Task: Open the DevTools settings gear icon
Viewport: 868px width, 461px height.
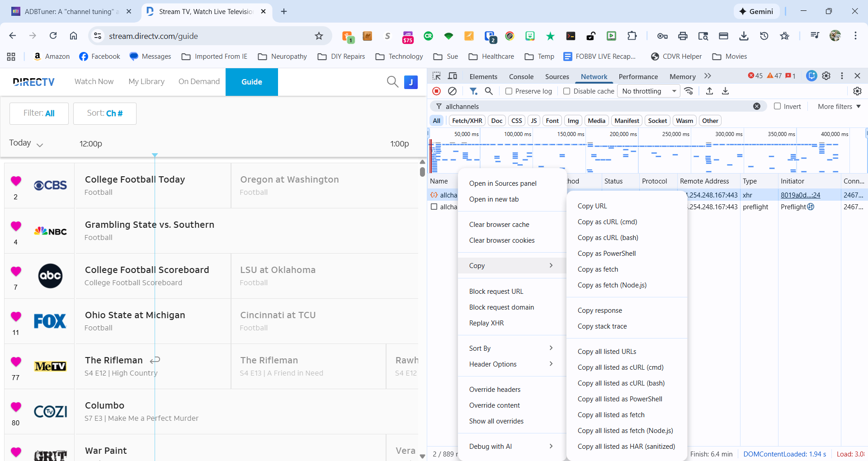Action: 826,76
